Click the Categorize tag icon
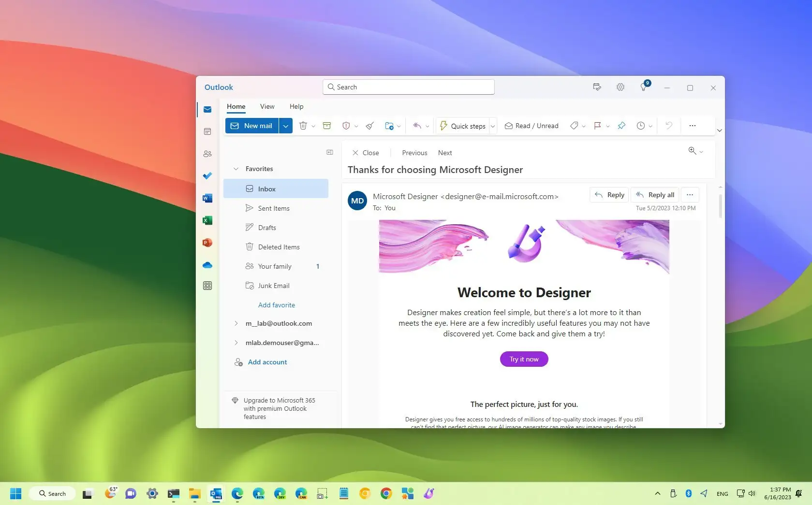Screen dimensions: 812x505 tap(574, 126)
